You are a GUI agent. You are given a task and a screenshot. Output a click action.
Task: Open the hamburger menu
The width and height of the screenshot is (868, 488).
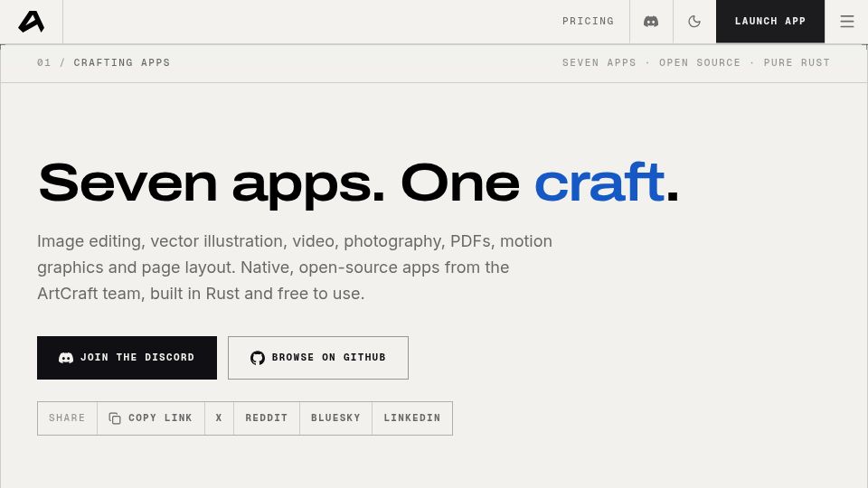[846, 22]
